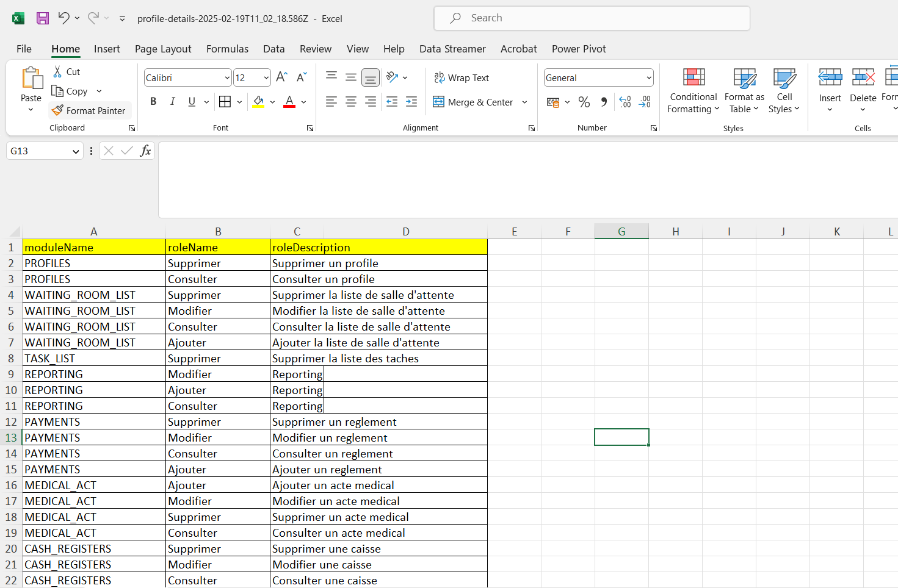Expand the General number format dropdown
This screenshot has height=588, width=898.
pos(648,78)
